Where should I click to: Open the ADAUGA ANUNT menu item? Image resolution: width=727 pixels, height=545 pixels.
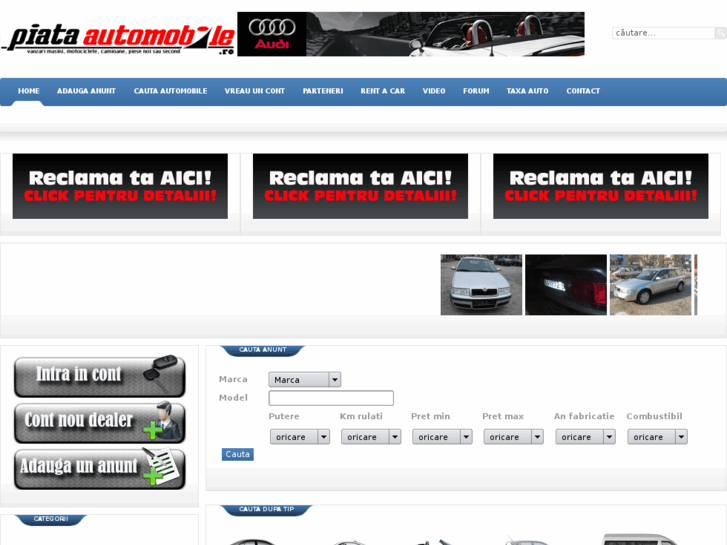[x=86, y=91]
